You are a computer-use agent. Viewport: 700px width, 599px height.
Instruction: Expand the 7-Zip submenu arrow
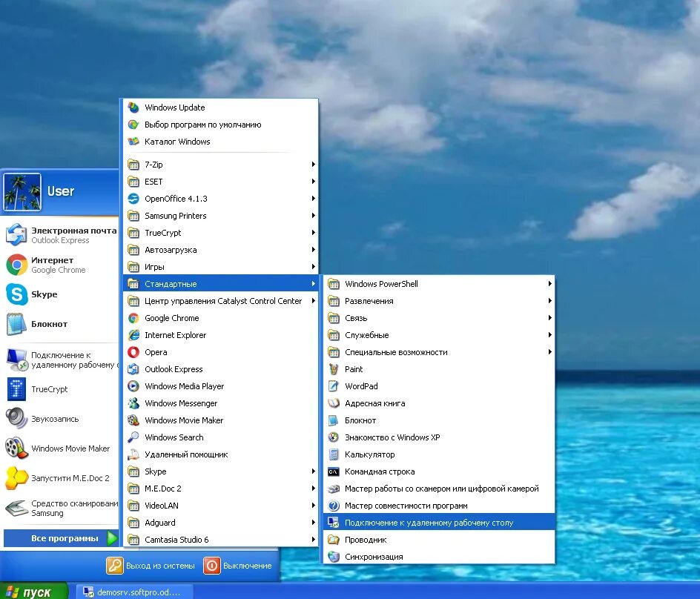(x=314, y=165)
